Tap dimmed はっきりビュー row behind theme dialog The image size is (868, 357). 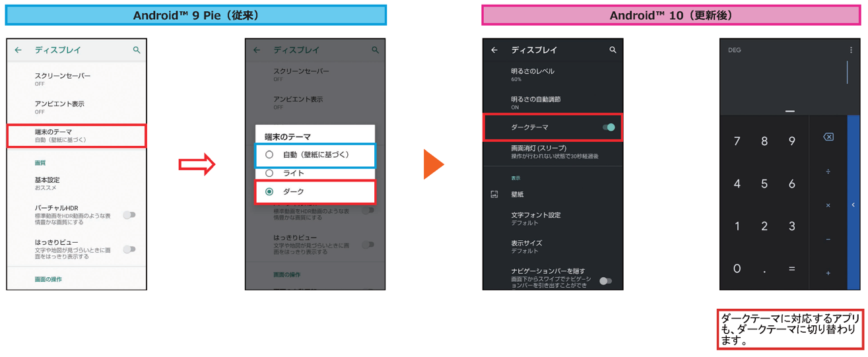(315, 244)
